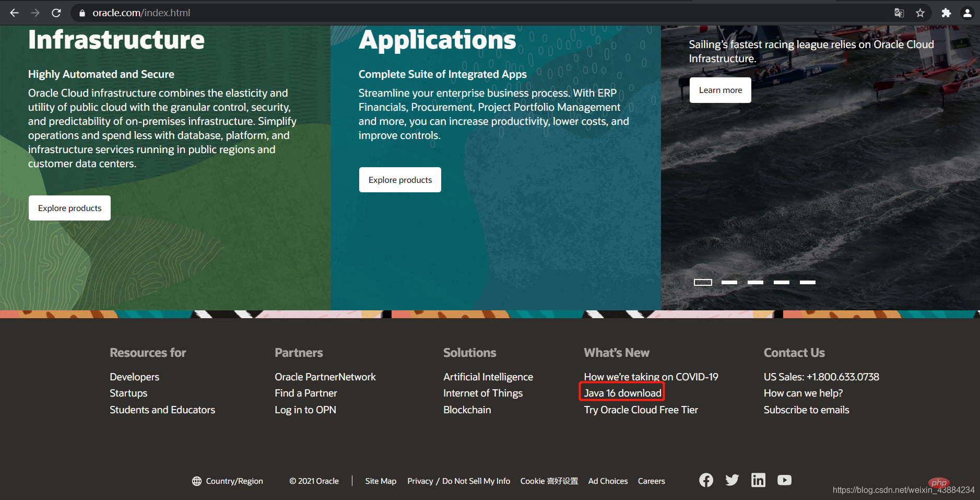Open the Startups link

[x=128, y=393]
